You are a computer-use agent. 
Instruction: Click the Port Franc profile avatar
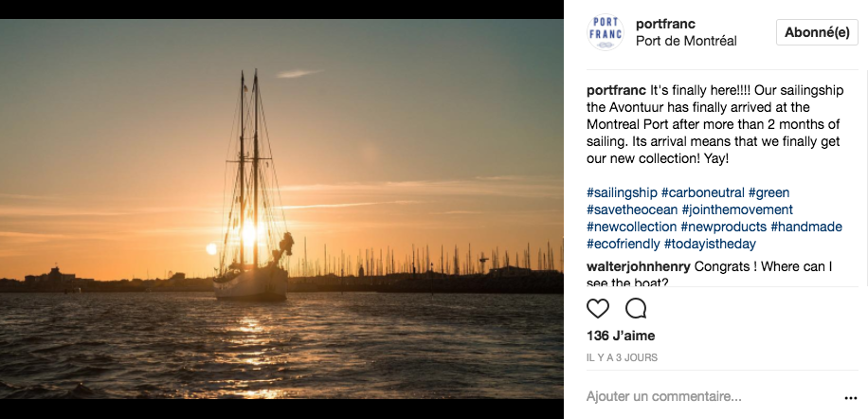point(606,32)
